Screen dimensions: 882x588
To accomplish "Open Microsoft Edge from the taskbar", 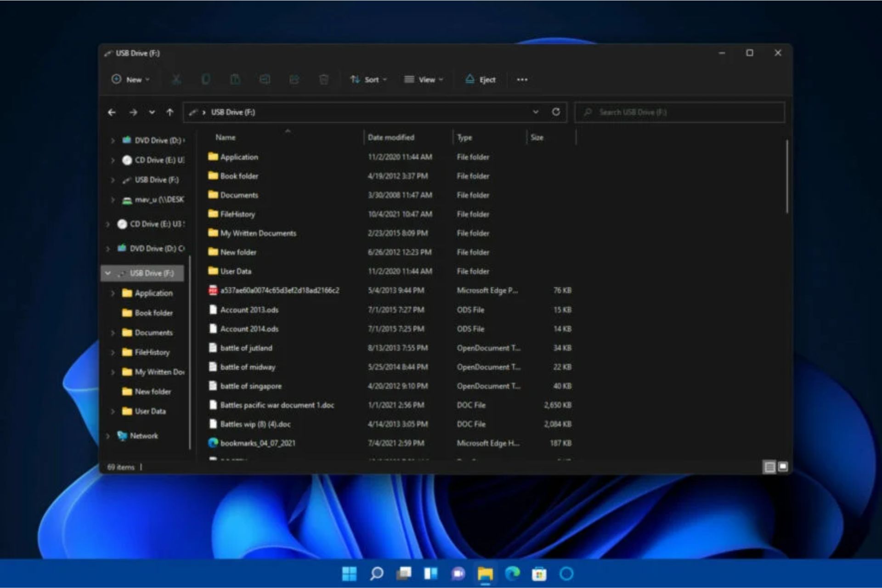I will (512, 573).
